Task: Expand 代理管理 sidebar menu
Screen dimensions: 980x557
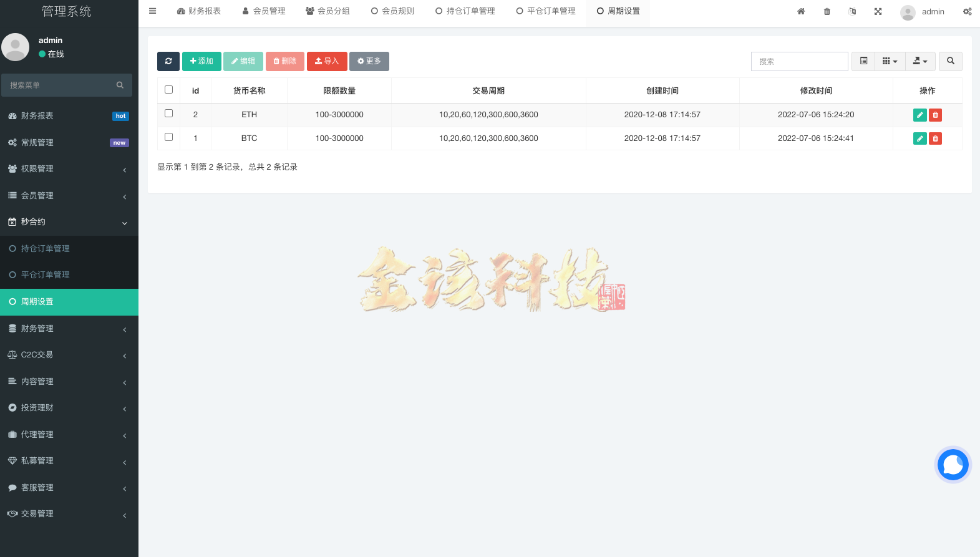Action: [x=69, y=435]
